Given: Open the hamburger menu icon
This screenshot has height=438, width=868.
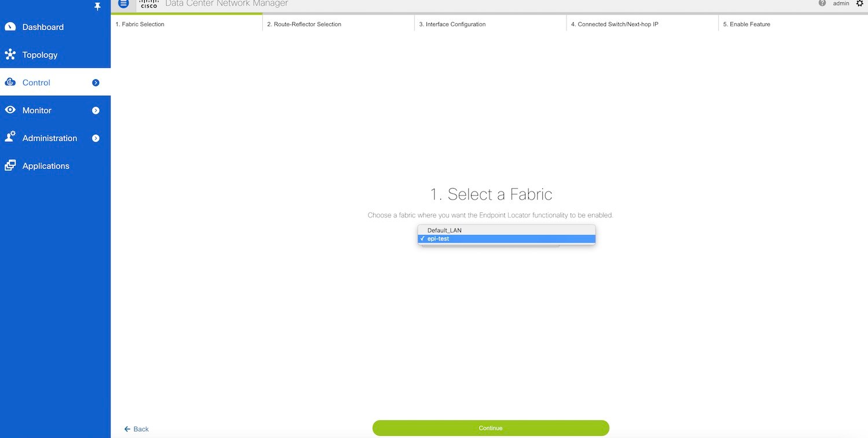Looking at the screenshot, I should coord(123,3).
